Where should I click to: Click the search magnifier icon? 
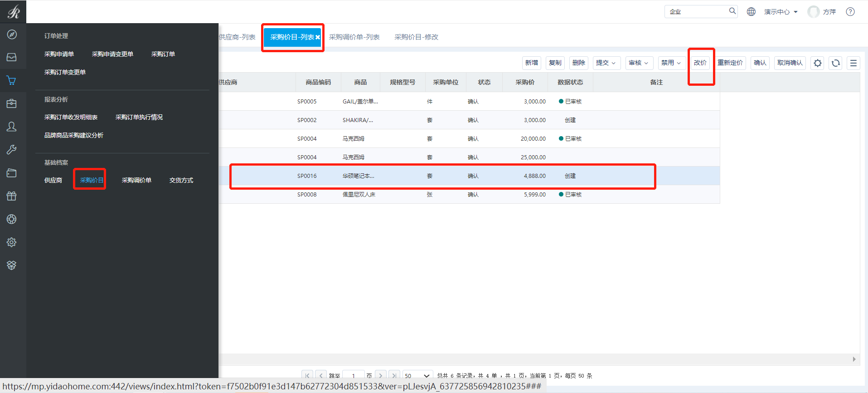[732, 11]
